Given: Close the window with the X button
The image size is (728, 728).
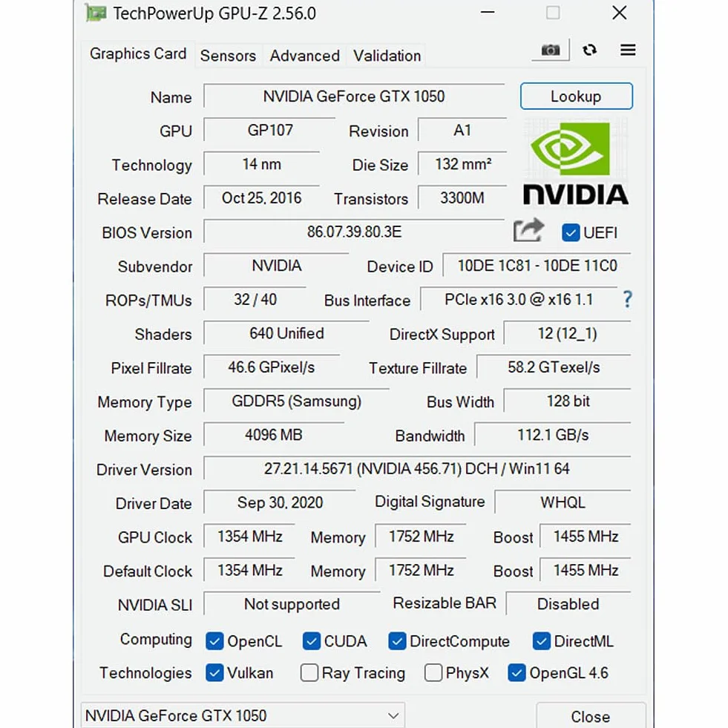Looking at the screenshot, I should click(620, 13).
